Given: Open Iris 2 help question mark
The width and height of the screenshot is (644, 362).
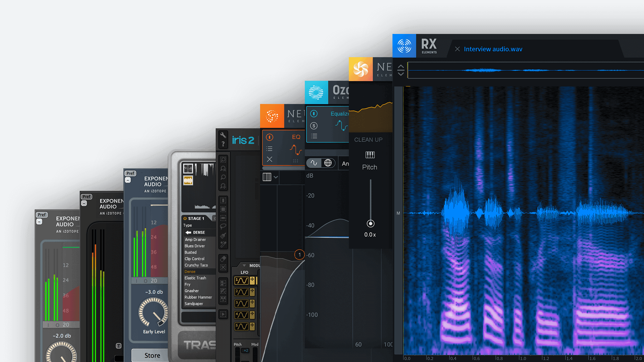Looking at the screenshot, I should coord(223,144).
